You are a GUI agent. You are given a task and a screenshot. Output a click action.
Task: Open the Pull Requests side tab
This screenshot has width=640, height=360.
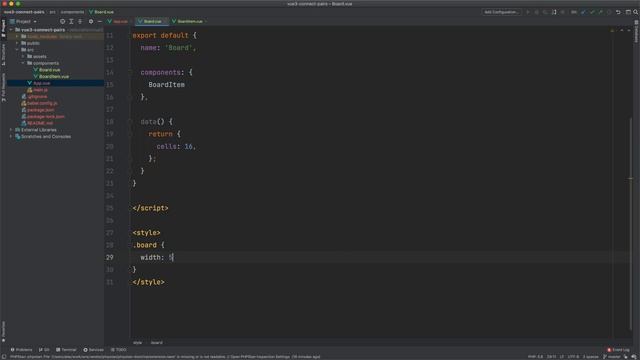(x=3, y=87)
